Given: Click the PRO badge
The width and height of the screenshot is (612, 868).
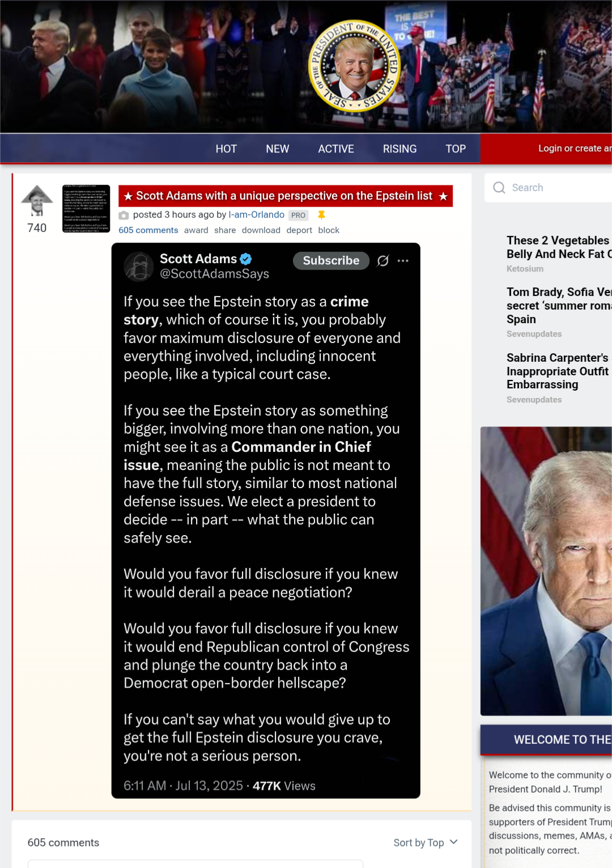Looking at the screenshot, I should (299, 215).
